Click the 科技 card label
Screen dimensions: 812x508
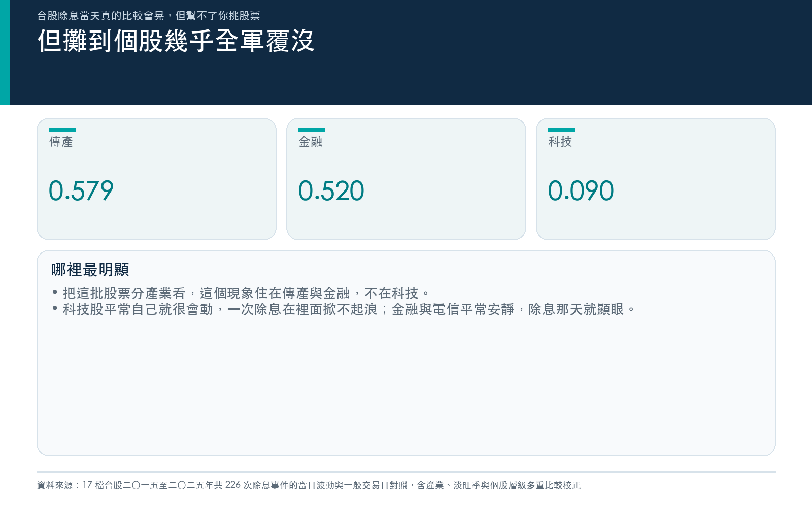tap(560, 142)
